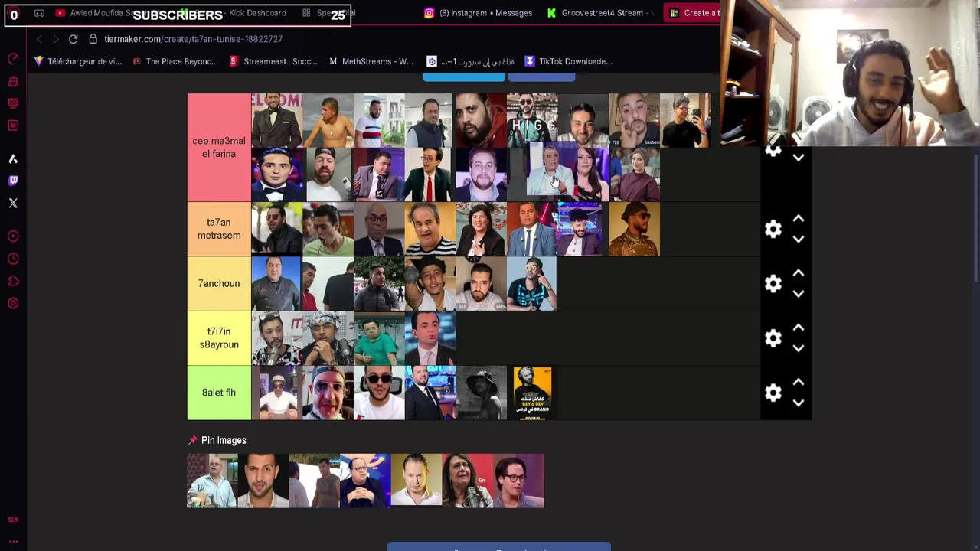
Task: Open X (Twitter) panel in sidebar
Action: (x=13, y=203)
